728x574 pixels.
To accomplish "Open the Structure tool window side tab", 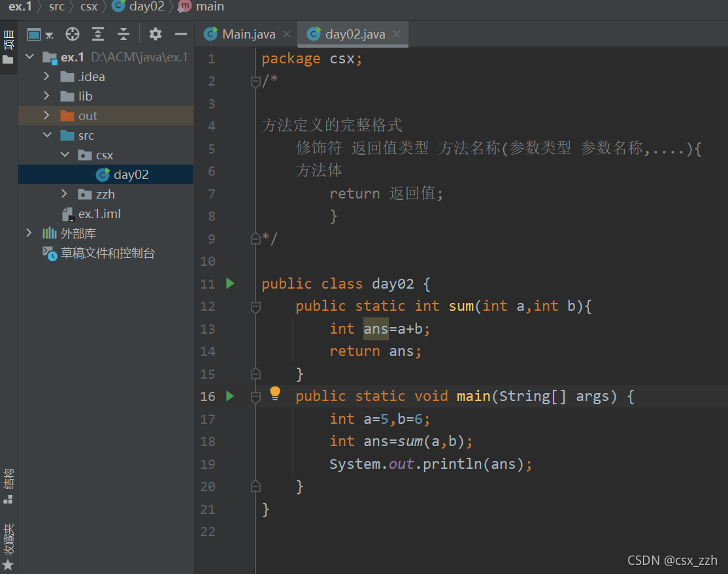I will [x=8, y=485].
